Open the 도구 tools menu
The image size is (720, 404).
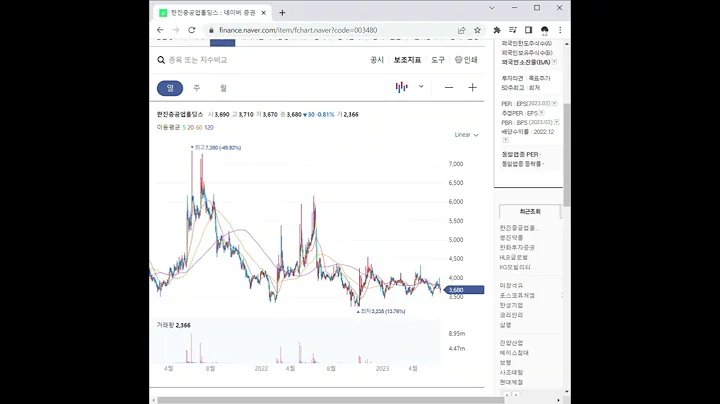pyautogui.click(x=438, y=60)
